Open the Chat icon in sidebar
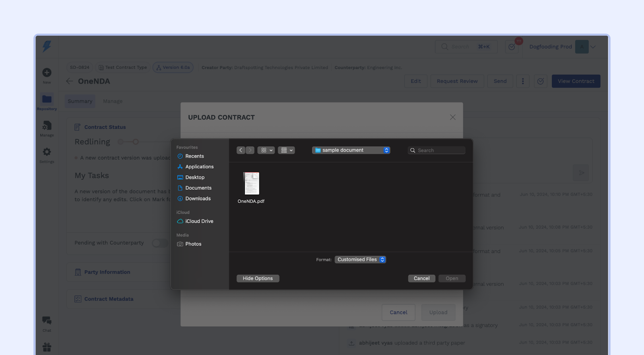The height and width of the screenshot is (355, 644). (47, 321)
